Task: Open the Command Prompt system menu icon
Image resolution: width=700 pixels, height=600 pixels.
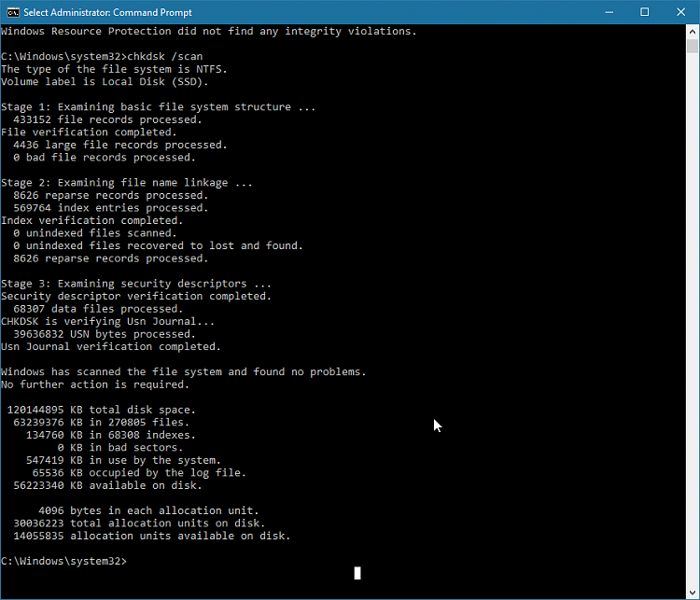Action: [13, 12]
